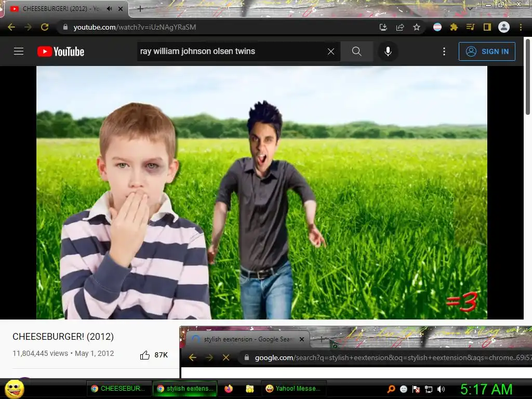This screenshot has width=532, height=399.
Task: Open the media control playlist icon
Action: [x=471, y=27]
